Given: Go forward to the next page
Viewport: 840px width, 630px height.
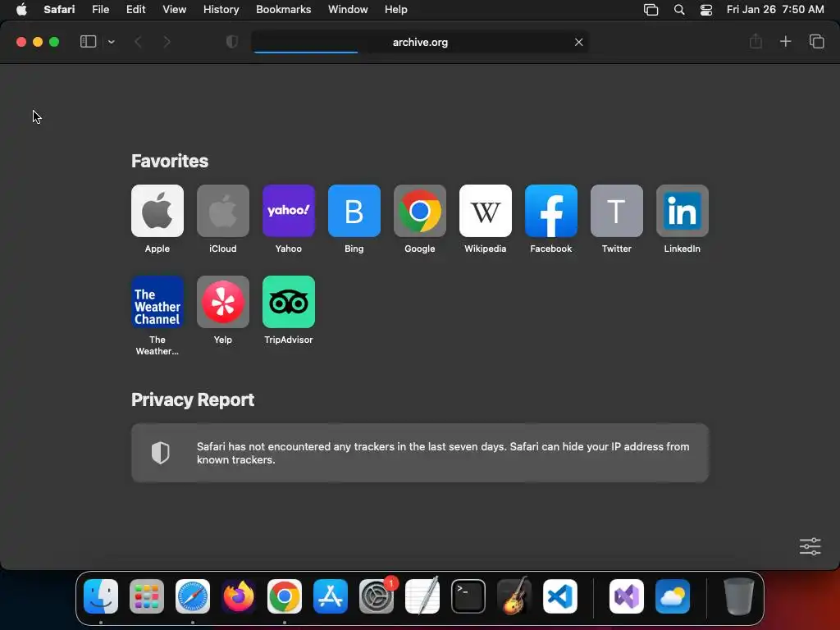Looking at the screenshot, I should click(x=167, y=42).
